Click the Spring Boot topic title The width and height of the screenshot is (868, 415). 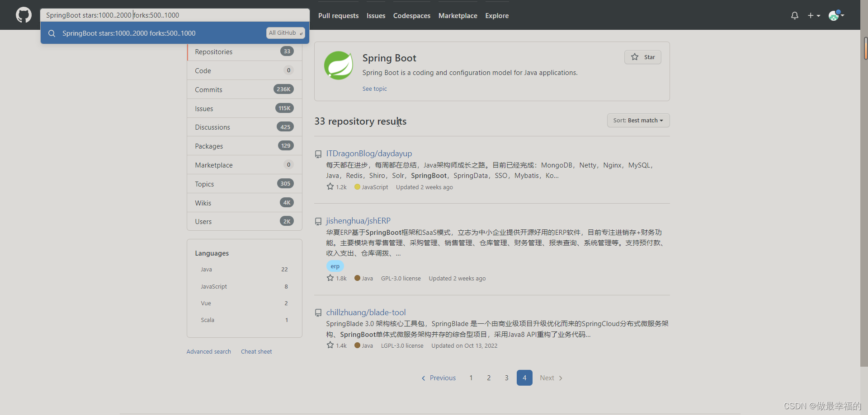pyautogui.click(x=389, y=58)
